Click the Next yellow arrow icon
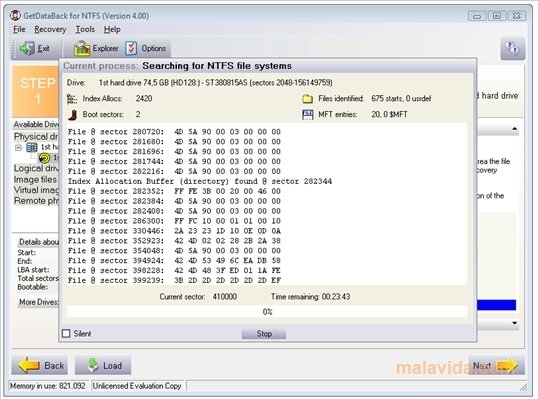 pos(506,366)
